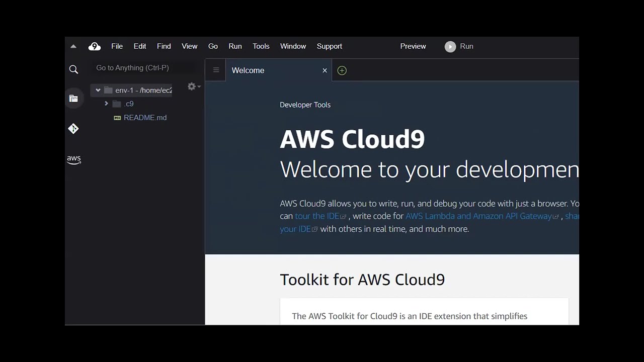Screen dimensions: 644x362
Task: Open the AWS Lambda and API Gateway link
Action: tap(482, 216)
